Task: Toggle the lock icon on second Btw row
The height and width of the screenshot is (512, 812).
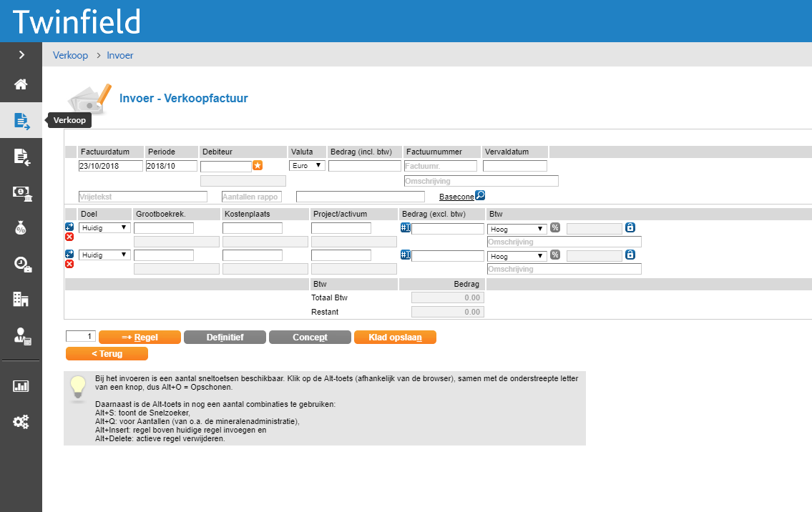Action: (630, 255)
